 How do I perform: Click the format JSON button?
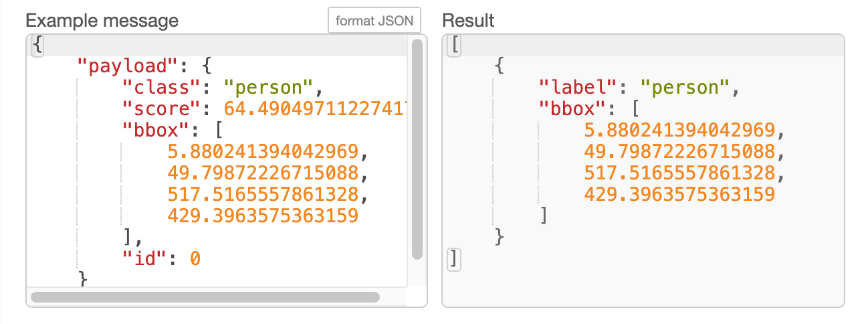[374, 21]
